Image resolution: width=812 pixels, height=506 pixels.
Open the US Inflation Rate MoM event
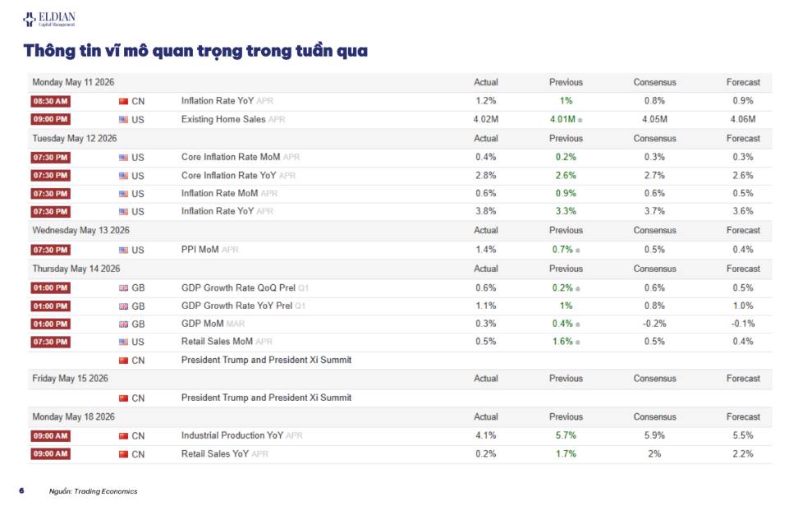(219, 193)
